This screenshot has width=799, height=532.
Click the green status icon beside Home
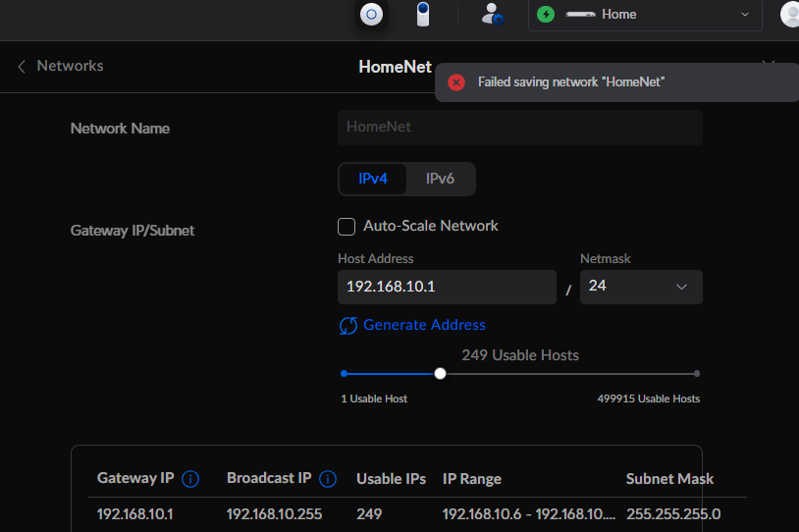point(546,15)
